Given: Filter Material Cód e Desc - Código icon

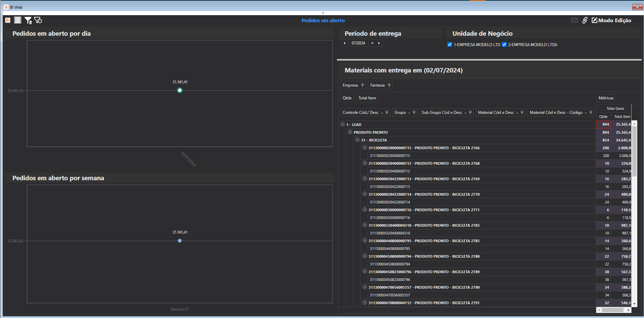Looking at the screenshot, I should click(591, 113).
